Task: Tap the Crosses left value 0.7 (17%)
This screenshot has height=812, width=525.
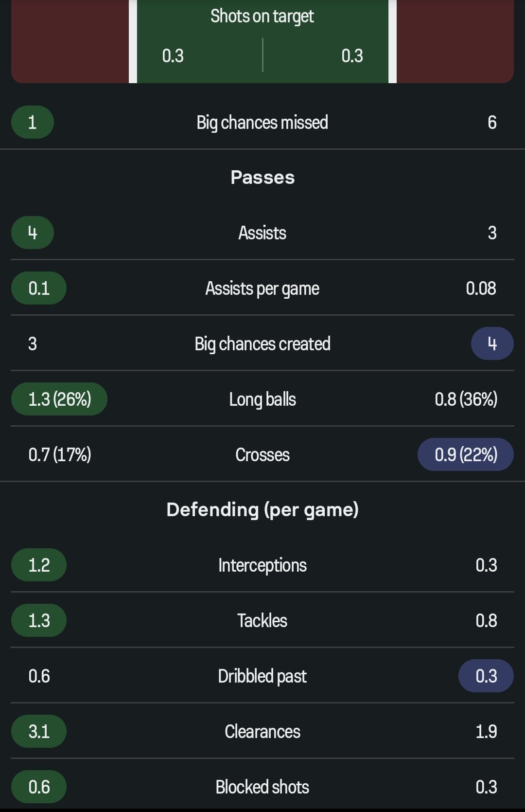Action: pyautogui.click(x=60, y=455)
